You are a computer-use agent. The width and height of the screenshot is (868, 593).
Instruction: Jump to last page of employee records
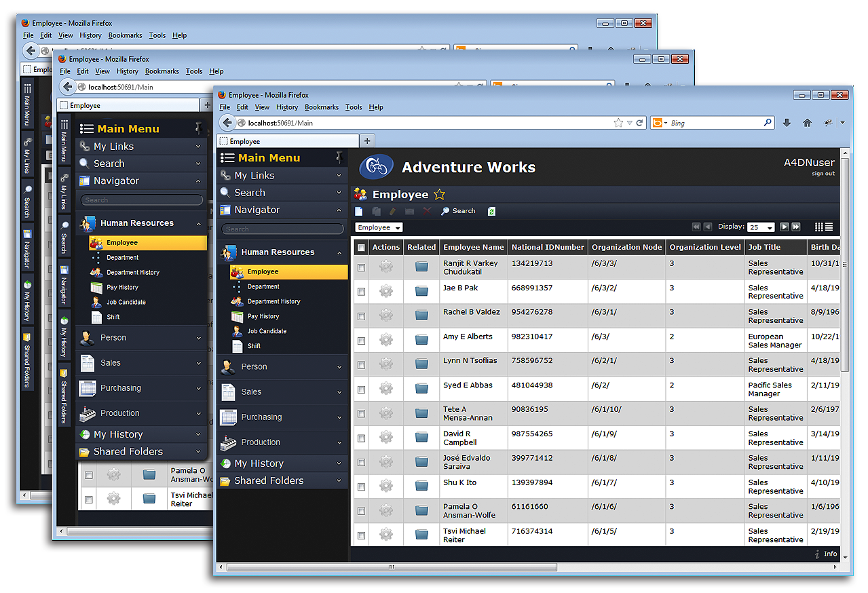coord(796,227)
